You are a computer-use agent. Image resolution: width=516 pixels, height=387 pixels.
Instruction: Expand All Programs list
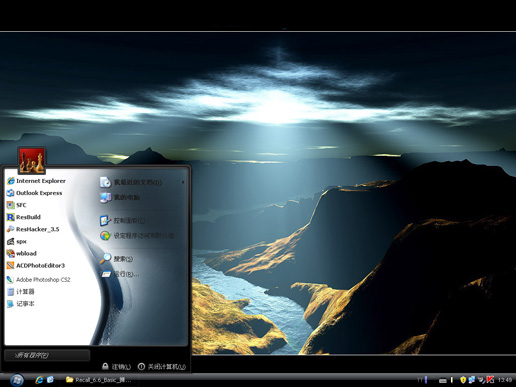(47, 355)
